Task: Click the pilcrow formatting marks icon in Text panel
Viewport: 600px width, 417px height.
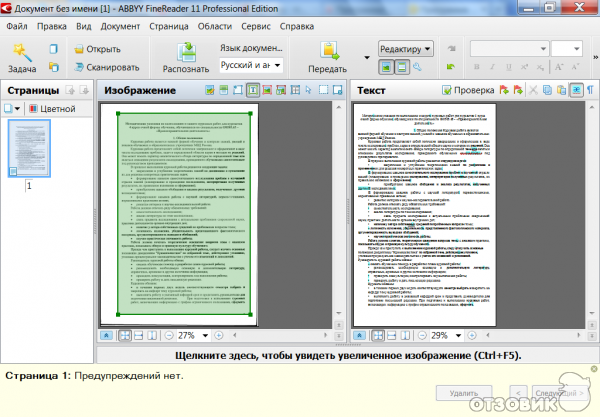Action: pos(589,91)
